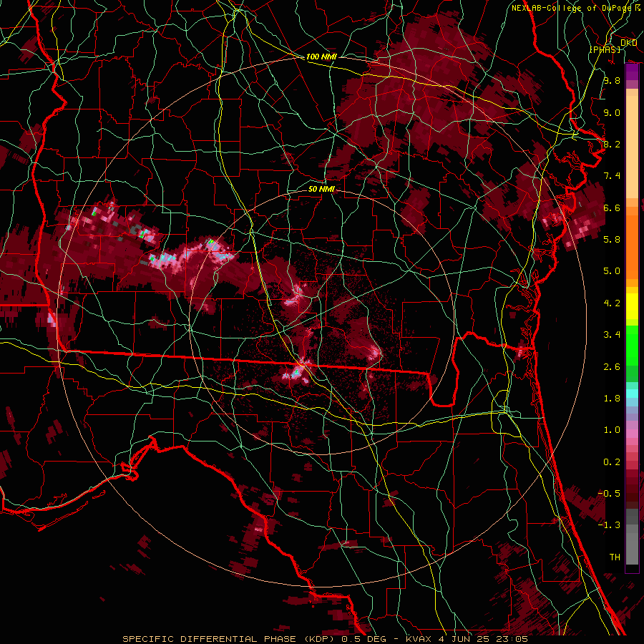Click the bright green segment of the color bar
This screenshot has height=644, width=644.
[632, 346]
